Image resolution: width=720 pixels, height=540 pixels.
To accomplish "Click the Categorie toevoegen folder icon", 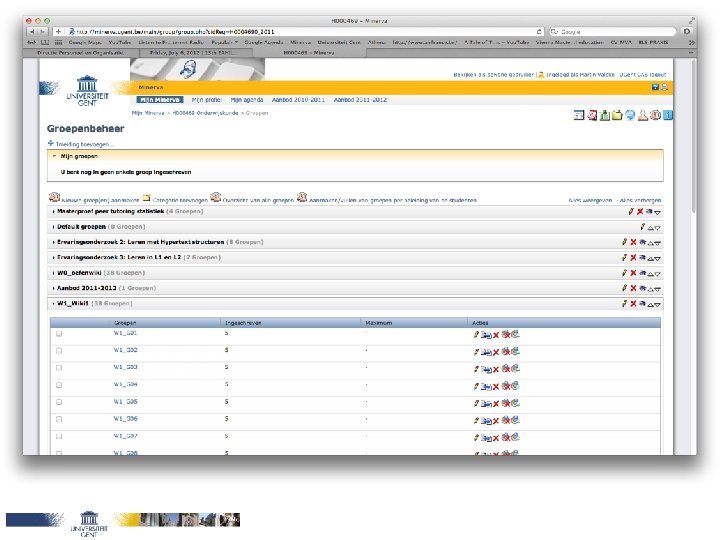I will click(x=146, y=198).
